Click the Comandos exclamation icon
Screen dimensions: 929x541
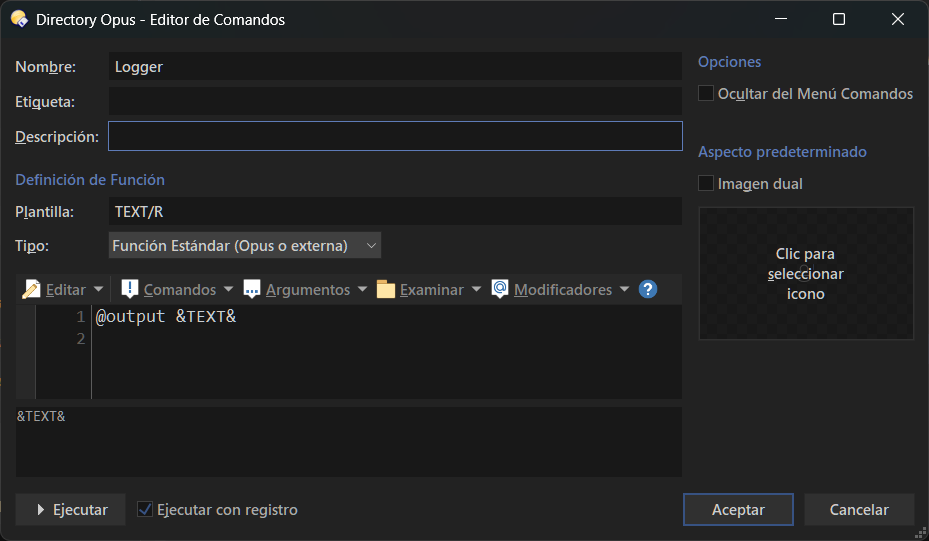[x=129, y=289]
